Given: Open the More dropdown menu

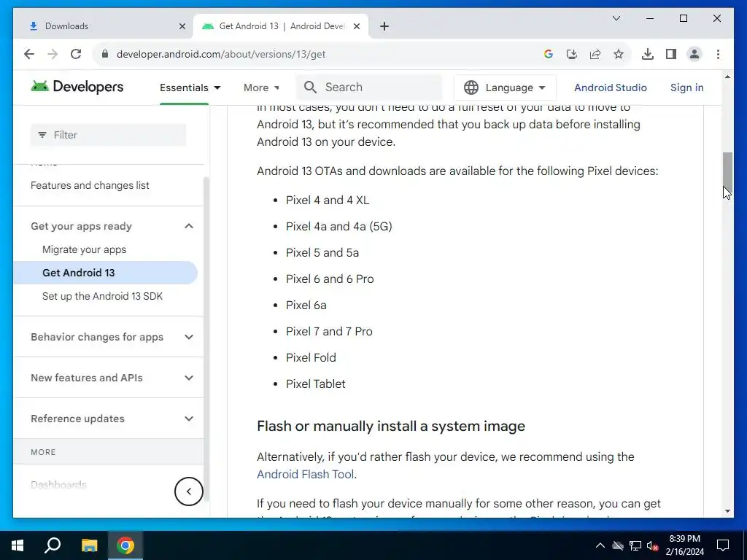Looking at the screenshot, I should point(262,87).
